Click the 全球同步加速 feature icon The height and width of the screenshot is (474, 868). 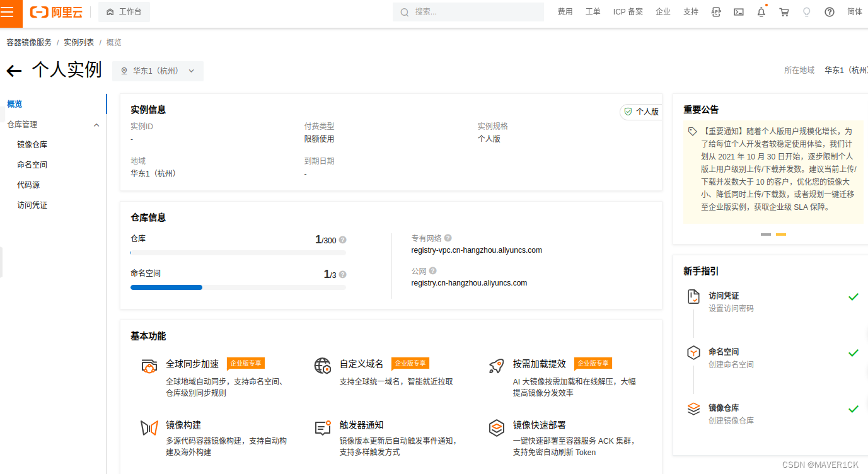coord(149,366)
